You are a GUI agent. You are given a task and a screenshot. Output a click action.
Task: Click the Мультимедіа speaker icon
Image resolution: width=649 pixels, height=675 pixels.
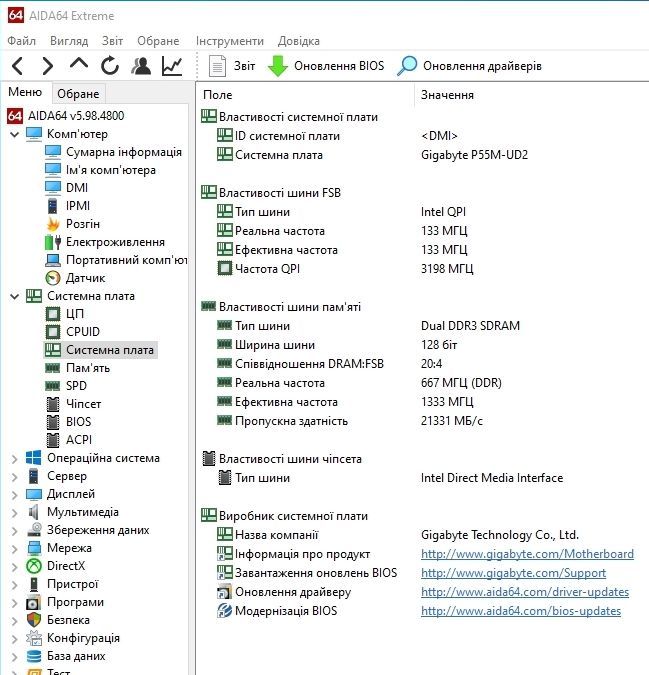(34, 512)
